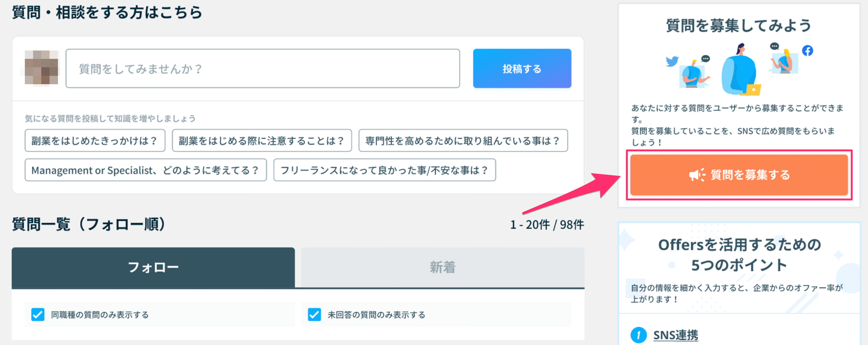Click the megaphone icon on orange button

(x=697, y=175)
